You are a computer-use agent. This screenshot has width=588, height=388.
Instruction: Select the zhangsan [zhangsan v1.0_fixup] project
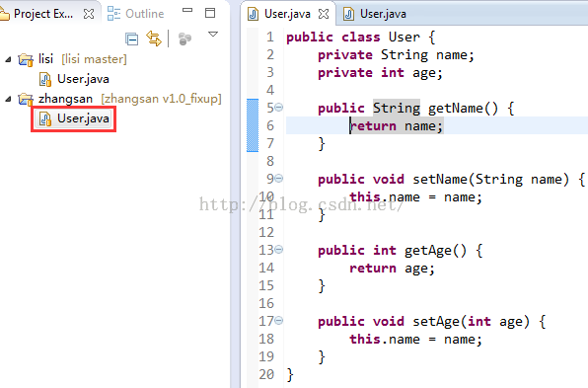pos(130,99)
